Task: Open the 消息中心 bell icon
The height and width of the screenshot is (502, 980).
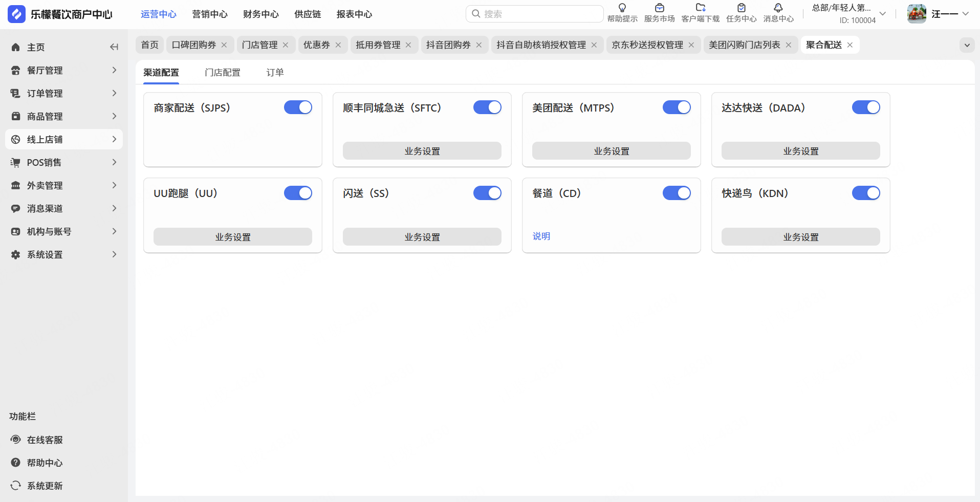Action: tap(778, 8)
